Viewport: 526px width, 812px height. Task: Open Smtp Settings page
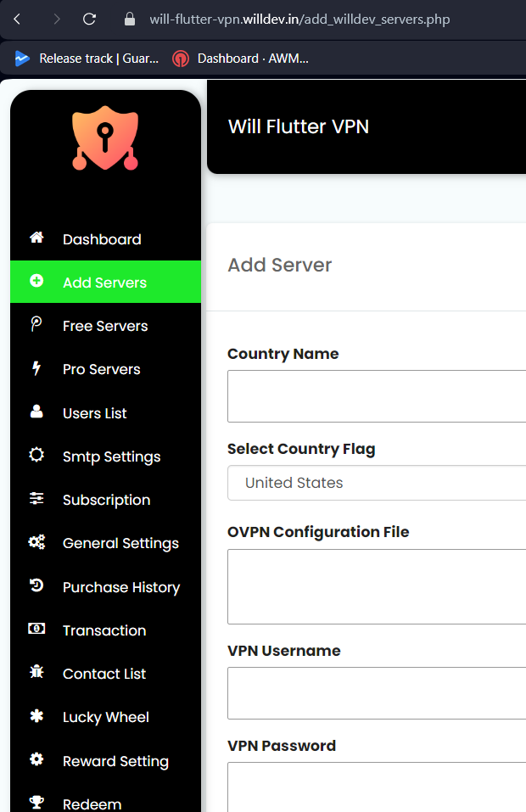coord(105,456)
